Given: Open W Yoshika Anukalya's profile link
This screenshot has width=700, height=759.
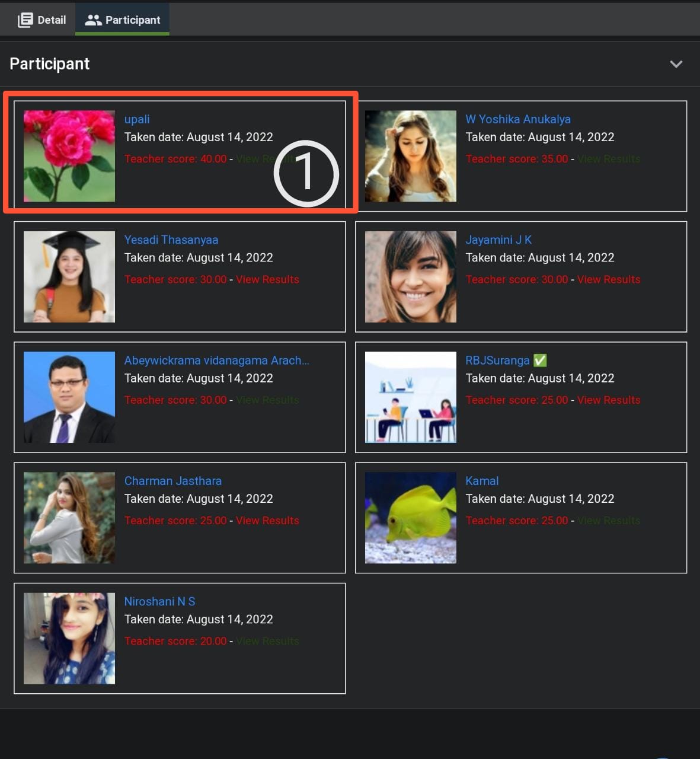Looking at the screenshot, I should pos(517,119).
